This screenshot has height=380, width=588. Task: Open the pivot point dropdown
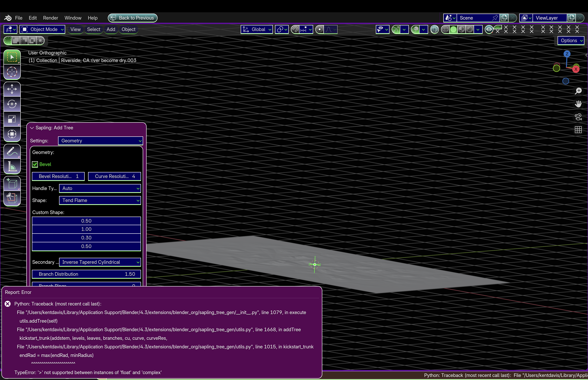click(282, 29)
